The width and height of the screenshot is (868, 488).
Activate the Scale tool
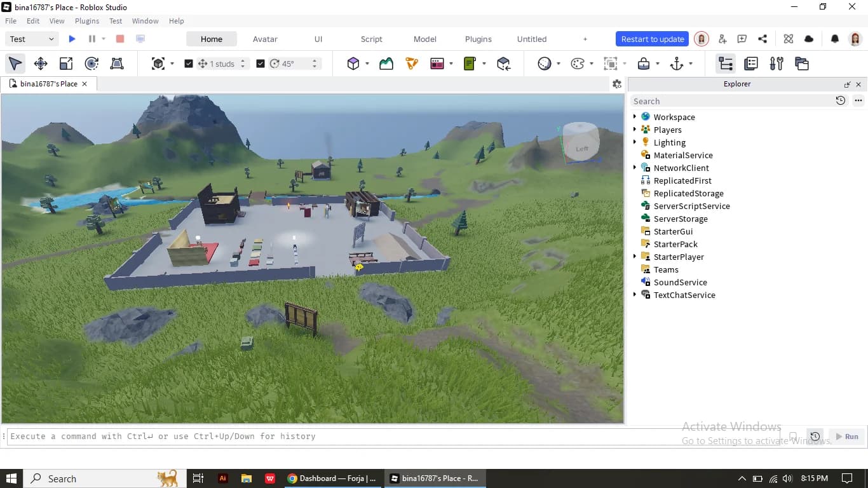[x=66, y=64]
